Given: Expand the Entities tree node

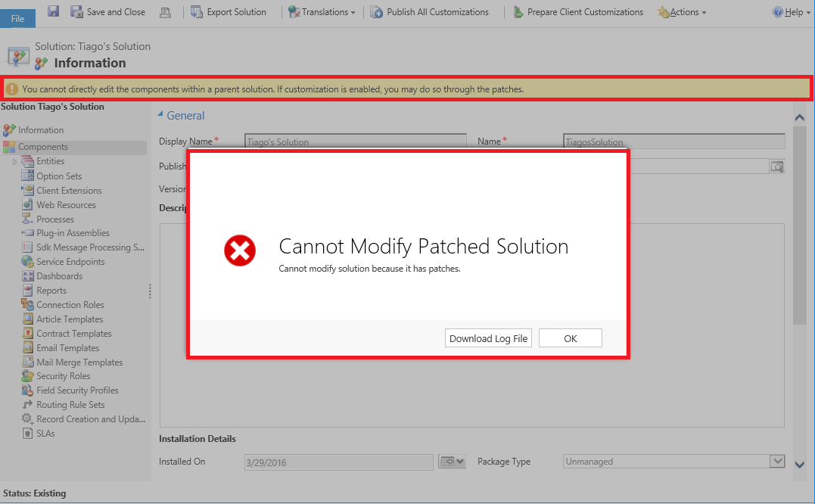Looking at the screenshot, I should [14, 162].
